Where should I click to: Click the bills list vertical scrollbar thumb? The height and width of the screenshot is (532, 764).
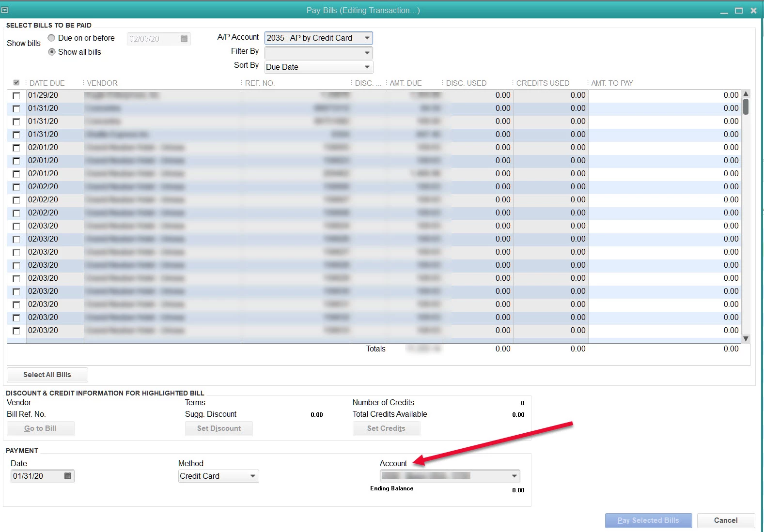coord(746,106)
